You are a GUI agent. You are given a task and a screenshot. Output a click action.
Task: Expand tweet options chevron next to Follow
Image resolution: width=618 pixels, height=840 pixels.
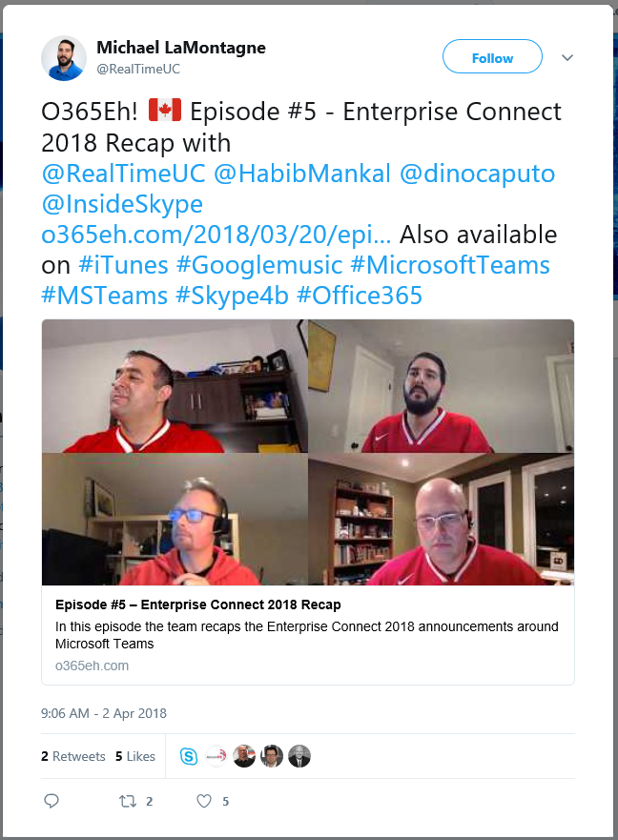click(x=567, y=57)
